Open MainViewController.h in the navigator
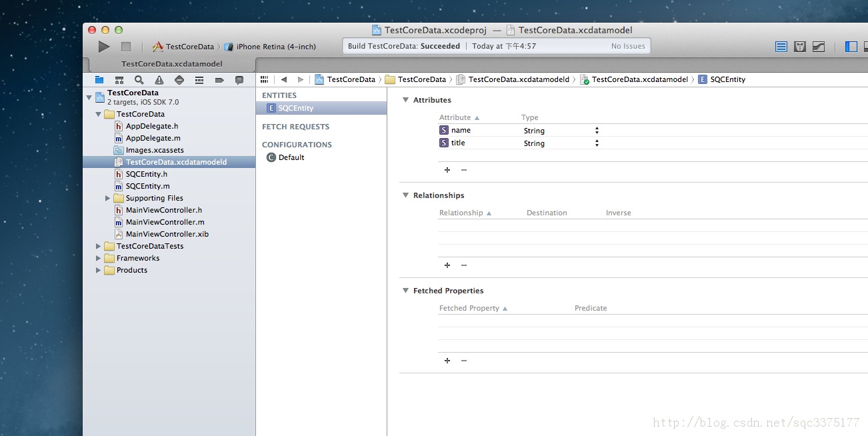 (x=164, y=210)
